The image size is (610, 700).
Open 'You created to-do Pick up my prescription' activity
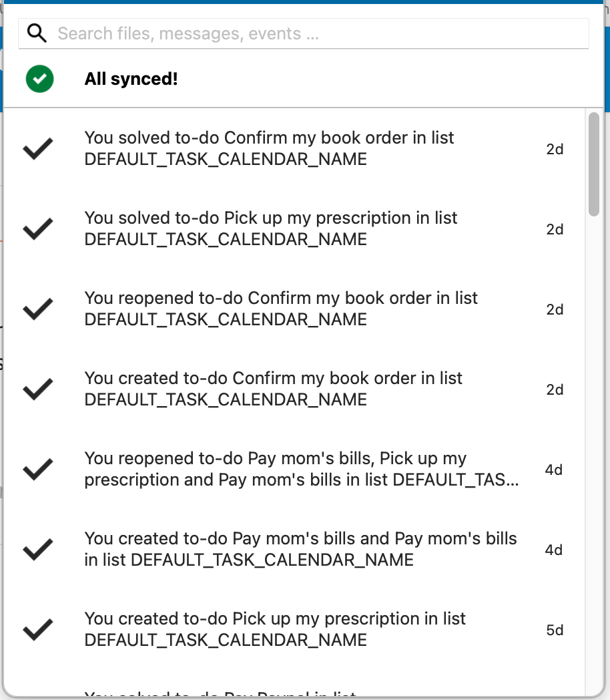click(274, 629)
